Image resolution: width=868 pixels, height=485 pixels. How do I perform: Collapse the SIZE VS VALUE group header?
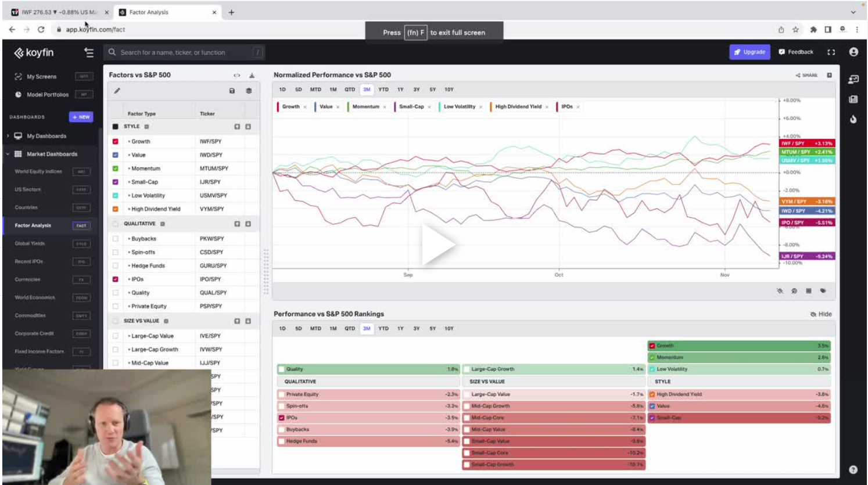[x=166, y=321]
